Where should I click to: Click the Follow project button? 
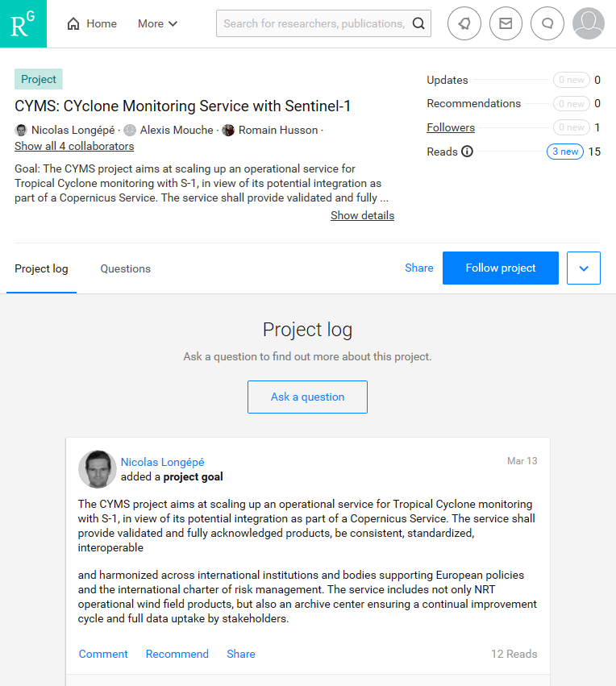click(501, 268)
